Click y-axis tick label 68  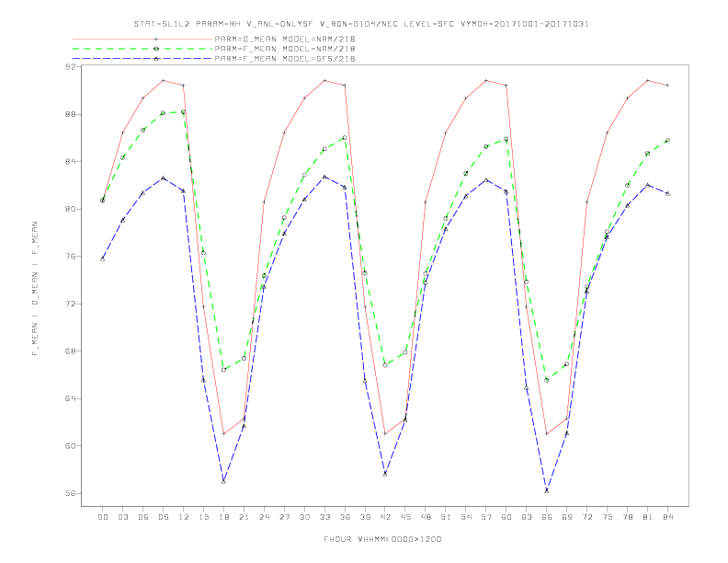click(71, 351)
